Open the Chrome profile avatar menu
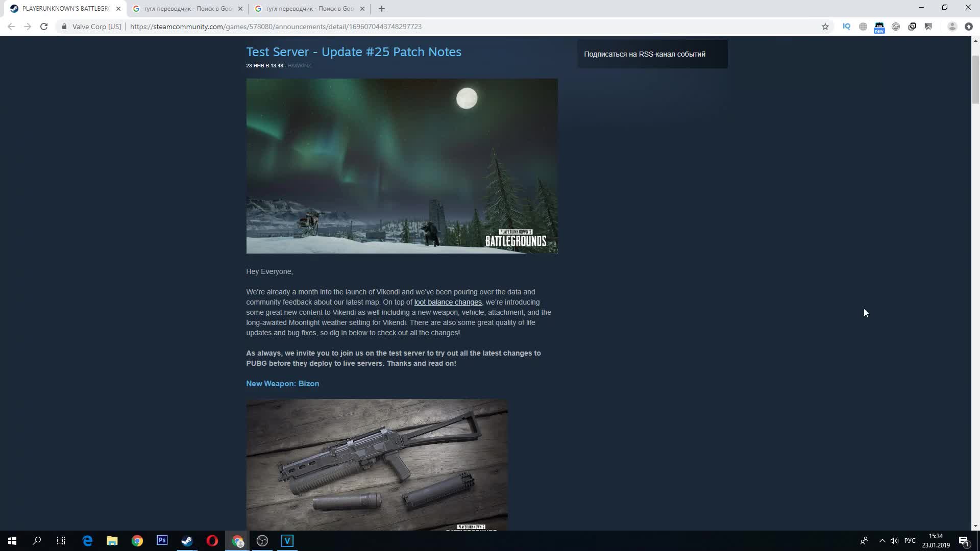Viewport: 980px width, 551px height. tap(952, 27)
